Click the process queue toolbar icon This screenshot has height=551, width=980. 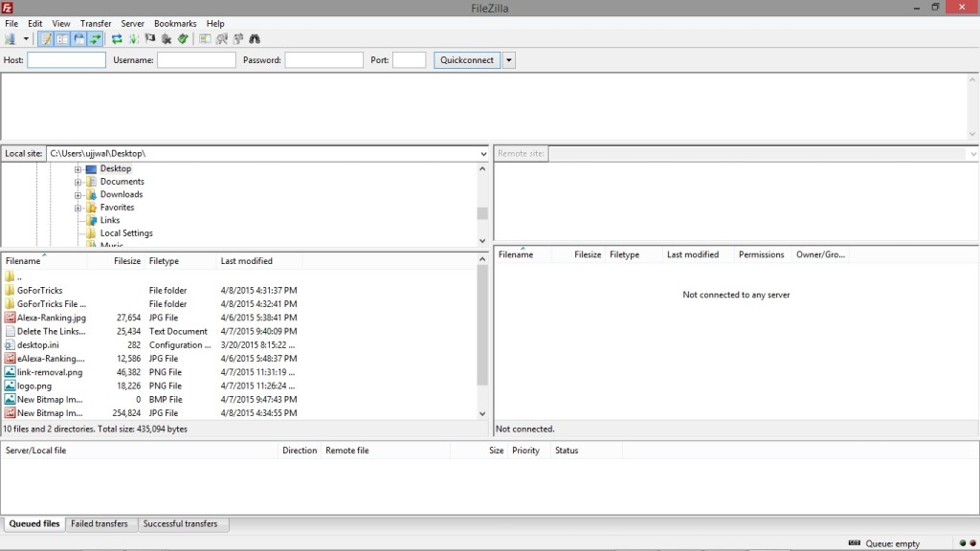(133, 38)
